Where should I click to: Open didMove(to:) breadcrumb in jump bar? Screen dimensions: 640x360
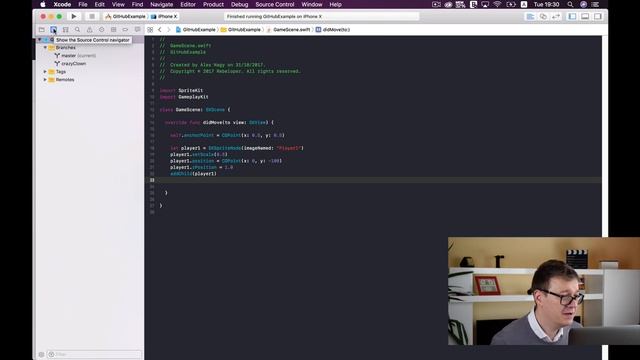coord(333,30)
